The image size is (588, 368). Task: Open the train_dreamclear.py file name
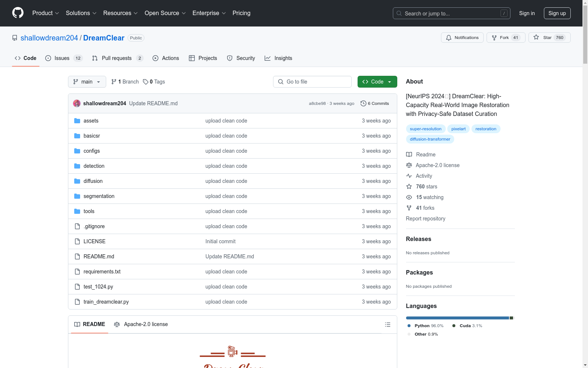[x=106, y=302]
